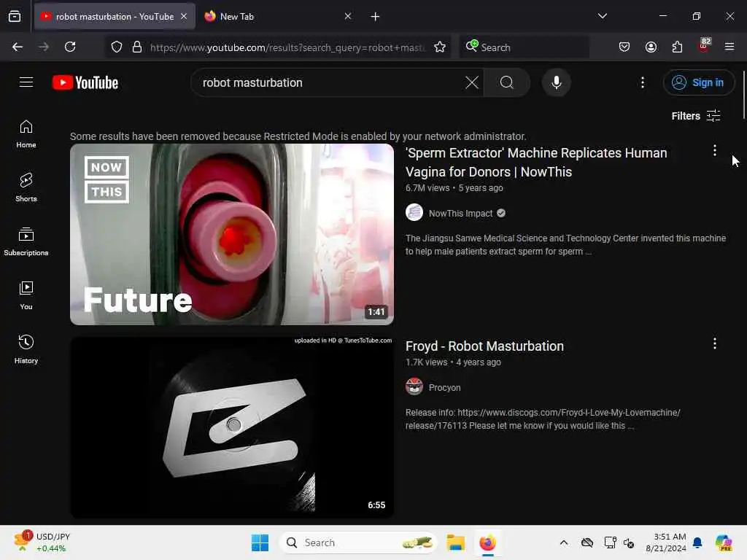Bookmark this page with the star

(440, 47)
